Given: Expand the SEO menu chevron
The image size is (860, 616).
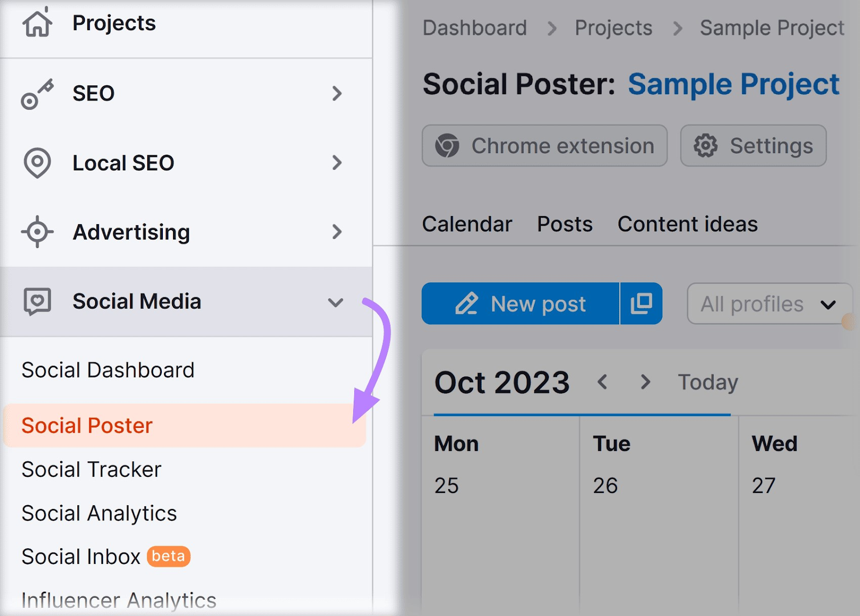Looking at the screenshot, I should click(x=337, y=94).
